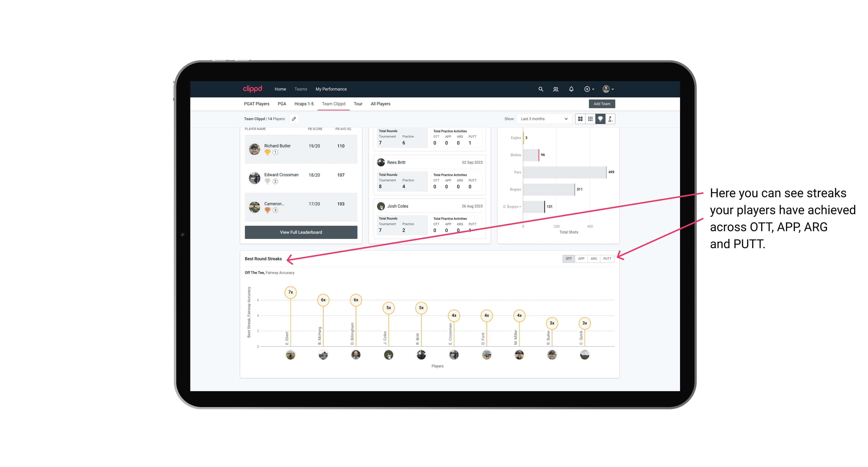This screenshot has width=868, height=467.
Task: Open the Last 3 months date range dropdown
Action: coord(543,119)
